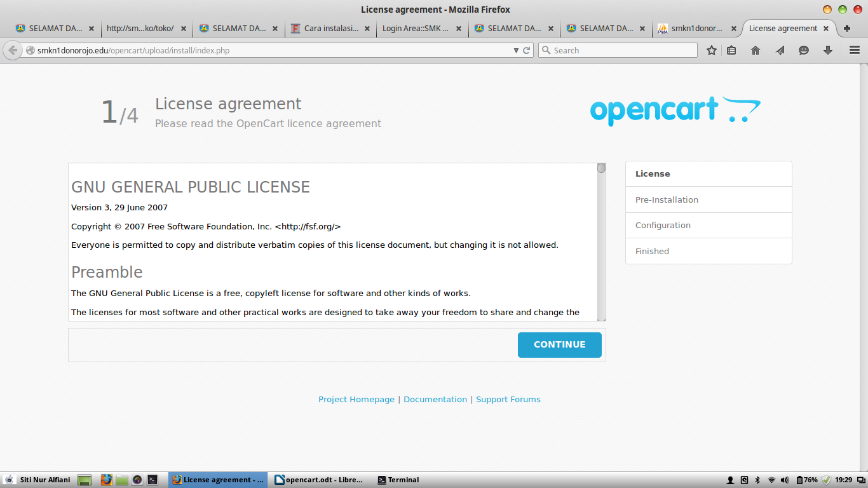This screenshot has width=868, height=488.
Task: Close the 'Cara instalasi...' tab
Action: (367, 29)
